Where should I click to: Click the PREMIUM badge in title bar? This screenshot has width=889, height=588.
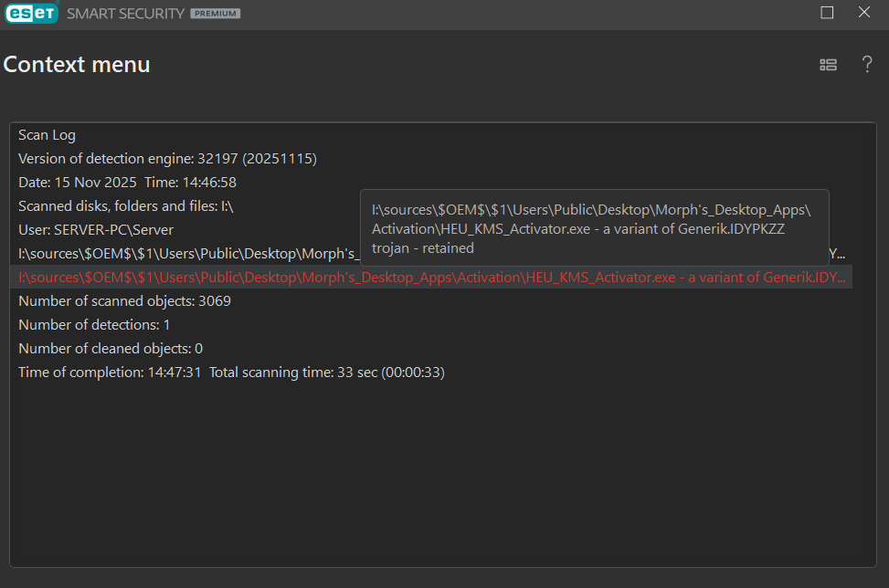tap(215, 14)
